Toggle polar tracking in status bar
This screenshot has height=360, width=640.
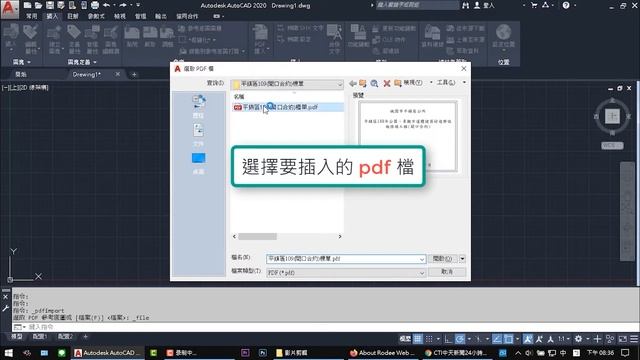(x=460, y=339)
